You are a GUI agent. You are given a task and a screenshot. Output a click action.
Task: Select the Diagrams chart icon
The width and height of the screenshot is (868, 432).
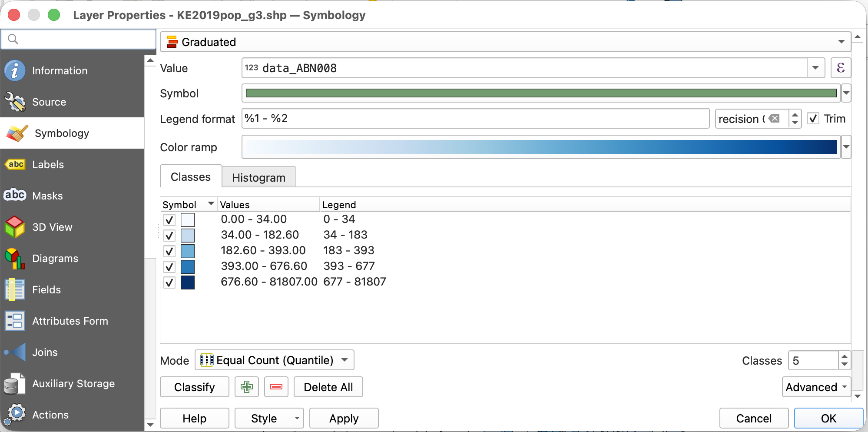click(15, 259)
